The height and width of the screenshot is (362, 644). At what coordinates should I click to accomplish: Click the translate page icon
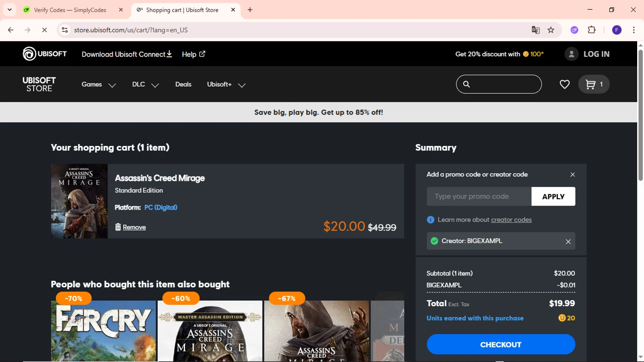point(535,30)
